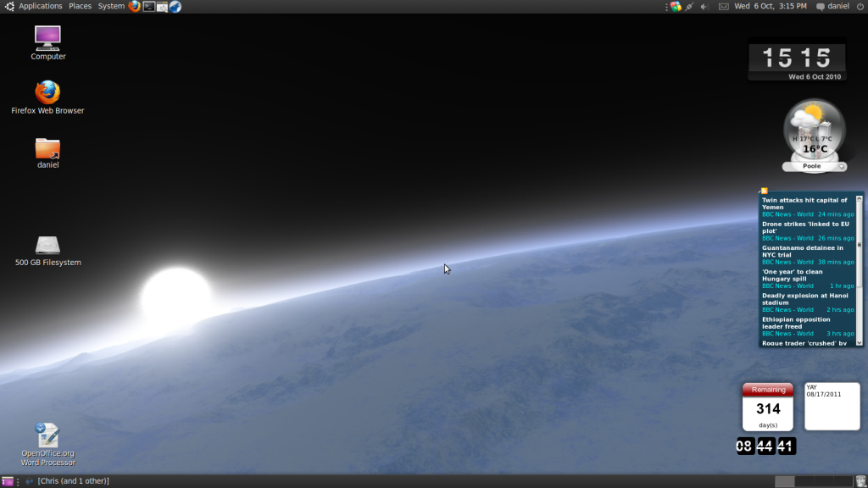Switch to the first workspace in switcher
The width and height of the screenshot is (868, 488).
pos(784,481)
